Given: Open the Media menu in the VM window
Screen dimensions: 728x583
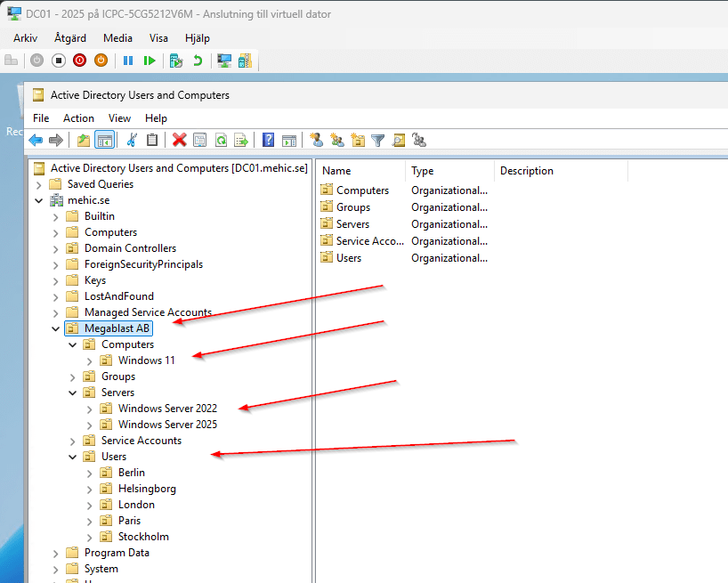Looking at the screenshot, I should tap(117, 38).
